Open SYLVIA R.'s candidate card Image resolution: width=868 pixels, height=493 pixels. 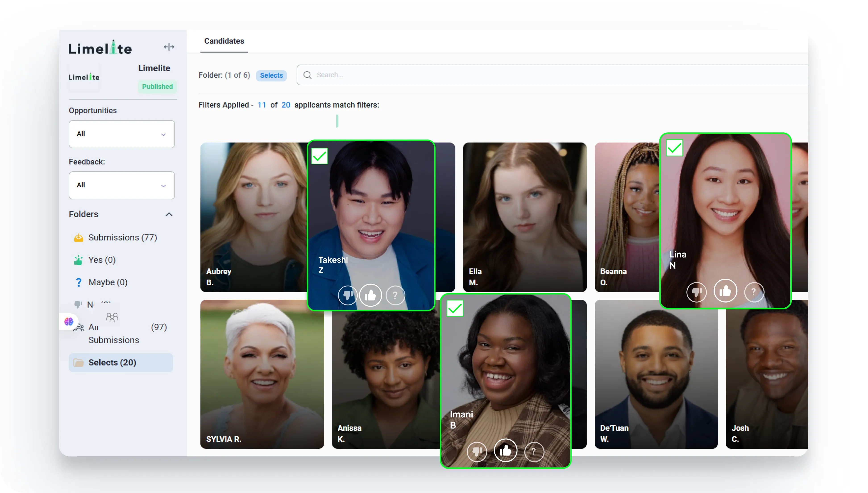[x=262, y=374]
